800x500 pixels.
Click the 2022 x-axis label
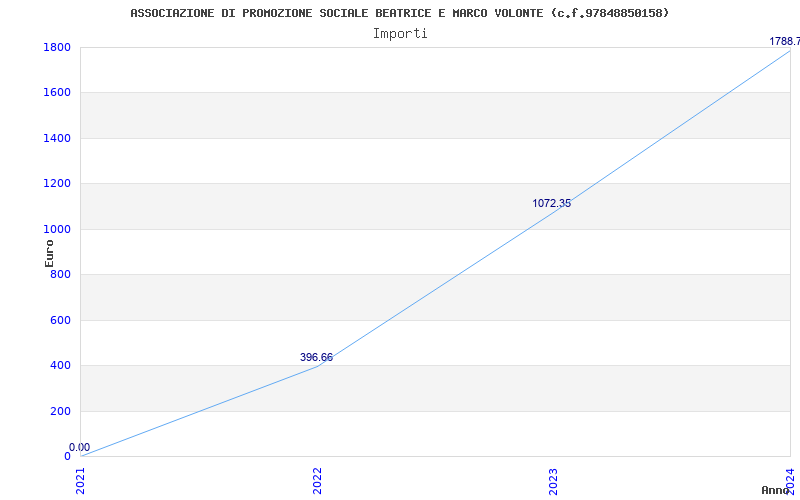(317, 481)
